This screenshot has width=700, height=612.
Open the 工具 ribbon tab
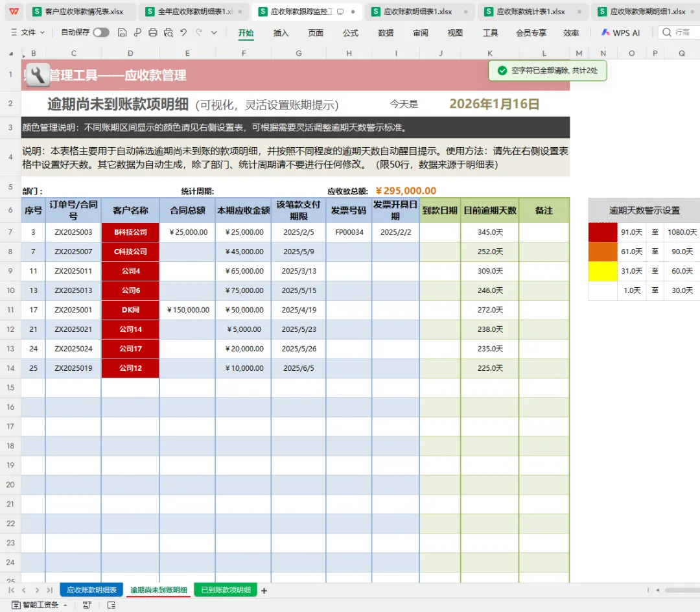coord(490,32)
